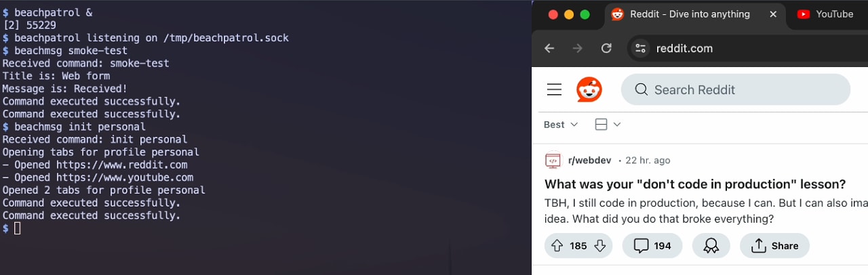This screenshot has height=275, width=868.
Task: Open the r/webdev subreddit link
Action: (x=589, y=161)
